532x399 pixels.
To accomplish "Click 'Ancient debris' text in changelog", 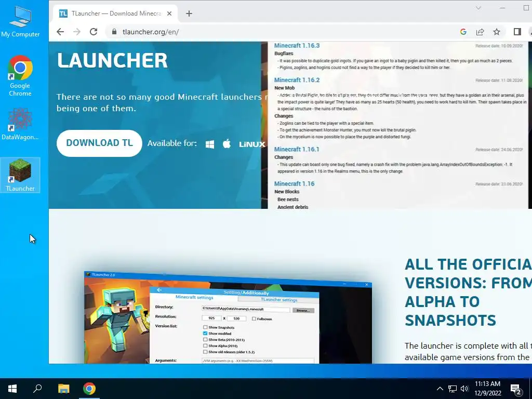I will tap(292, 207).
